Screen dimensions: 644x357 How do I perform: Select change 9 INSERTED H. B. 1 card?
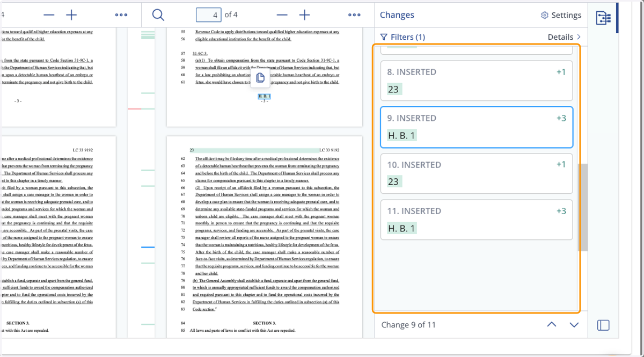click(477, 127)
